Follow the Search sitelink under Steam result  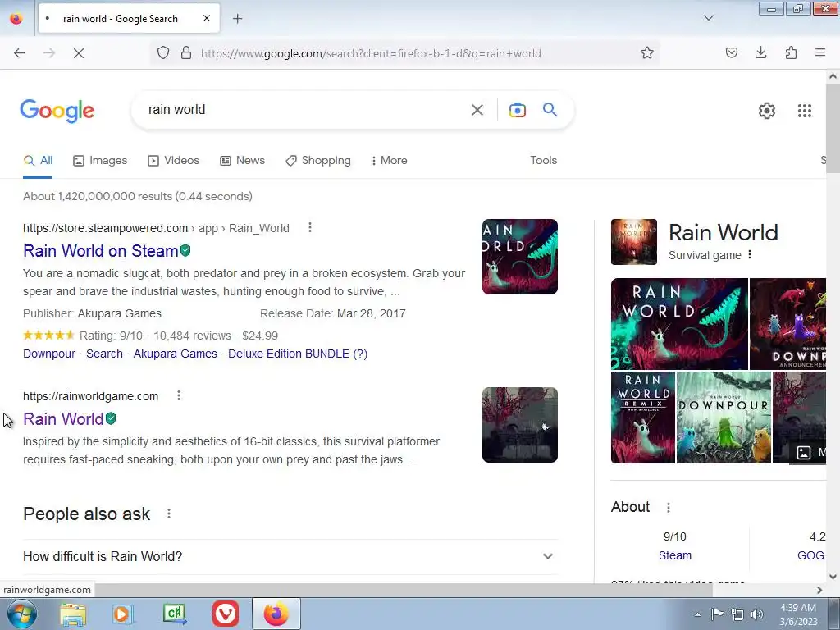point(104,354)
